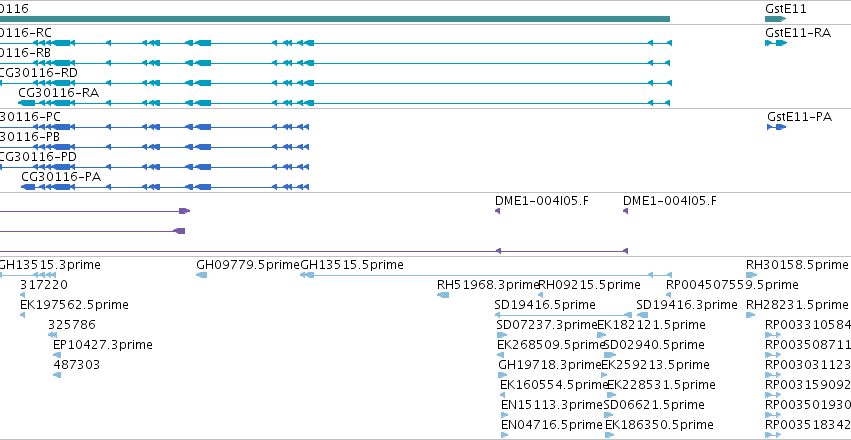This screenshot has height=440, width=851.
Task: Click the RP003159092 feature label
Action: pos(808,385)
